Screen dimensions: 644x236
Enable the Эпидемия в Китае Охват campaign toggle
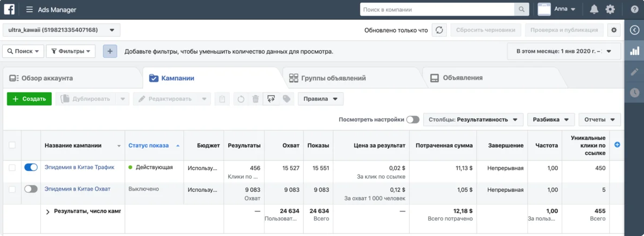point(31,189)
